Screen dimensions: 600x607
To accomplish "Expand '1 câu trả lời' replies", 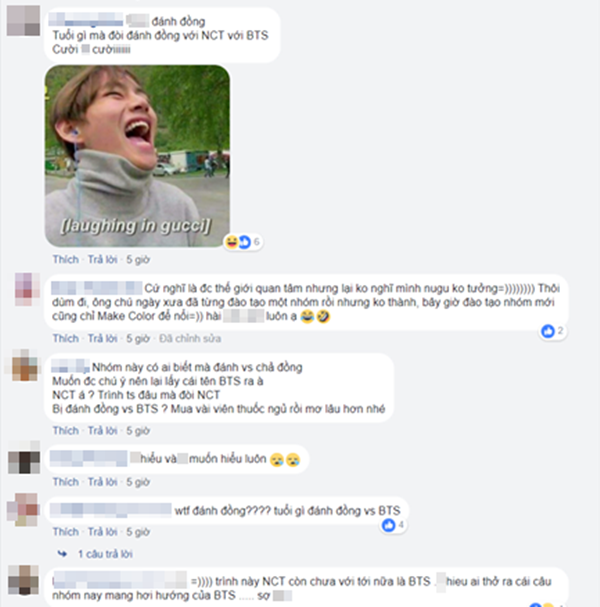I will coord(105,554).
